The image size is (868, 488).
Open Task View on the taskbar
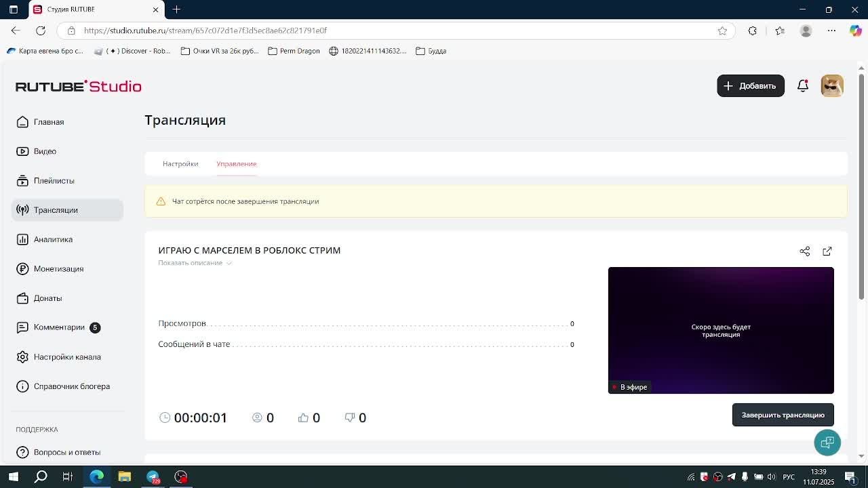[68, 476]
